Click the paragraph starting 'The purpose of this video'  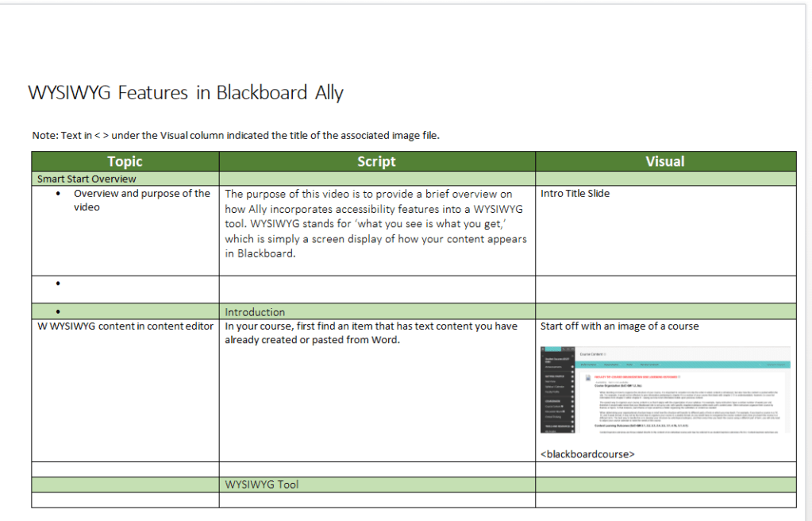point(375,224)
